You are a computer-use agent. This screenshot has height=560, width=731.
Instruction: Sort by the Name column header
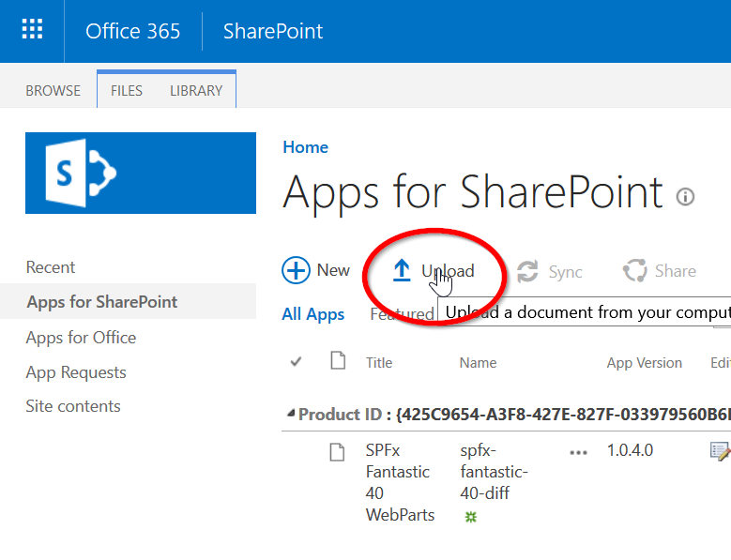(478, 362)
